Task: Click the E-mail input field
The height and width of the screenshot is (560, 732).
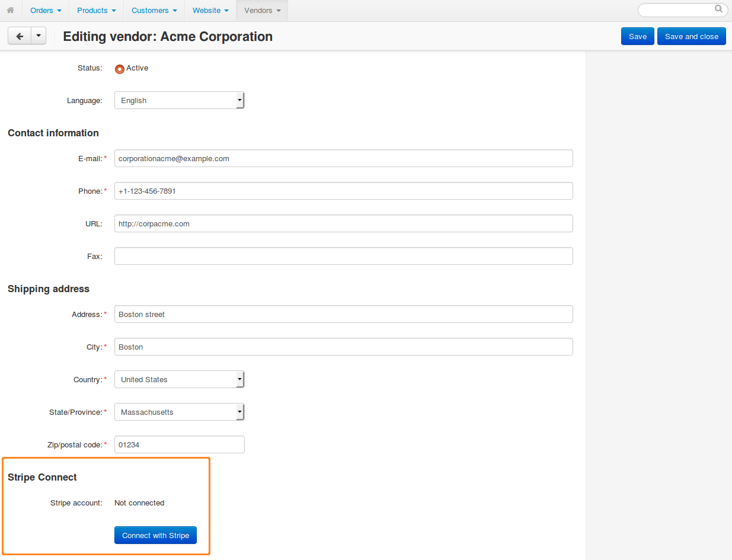Action: (x=344, y=158)
